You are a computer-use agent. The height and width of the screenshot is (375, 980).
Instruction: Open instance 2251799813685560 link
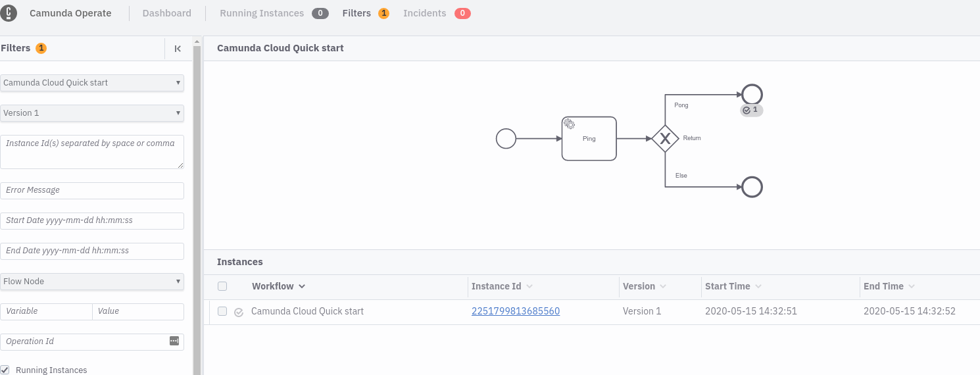tap(515, 311)
